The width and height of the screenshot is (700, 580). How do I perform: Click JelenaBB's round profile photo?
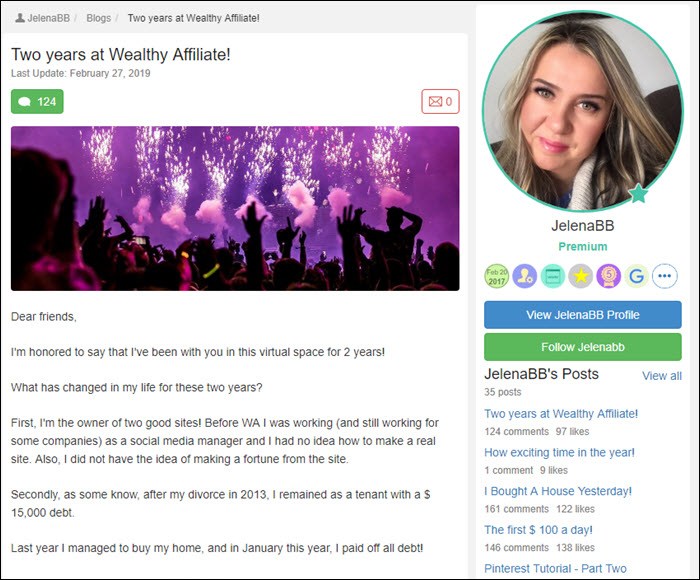tap(583, 111)
